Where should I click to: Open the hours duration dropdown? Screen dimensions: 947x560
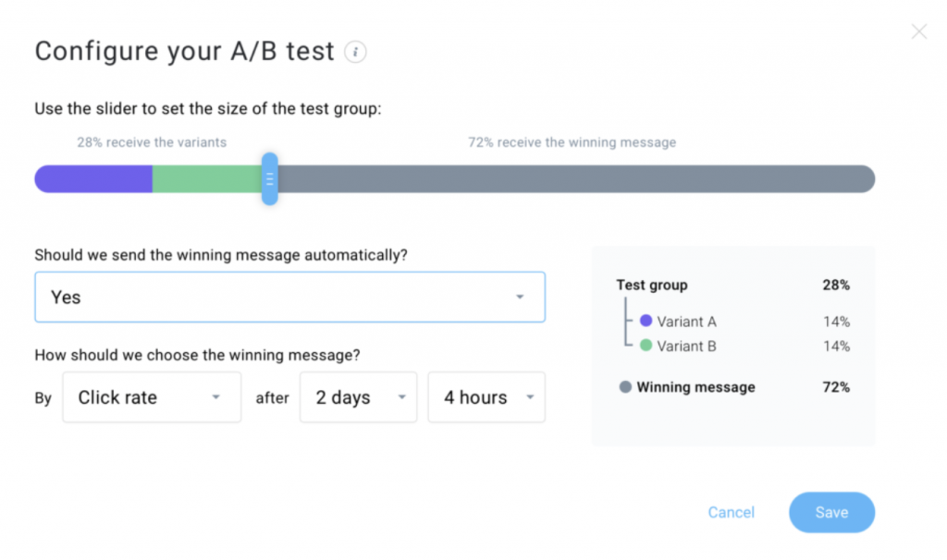[x=486, y=397]
